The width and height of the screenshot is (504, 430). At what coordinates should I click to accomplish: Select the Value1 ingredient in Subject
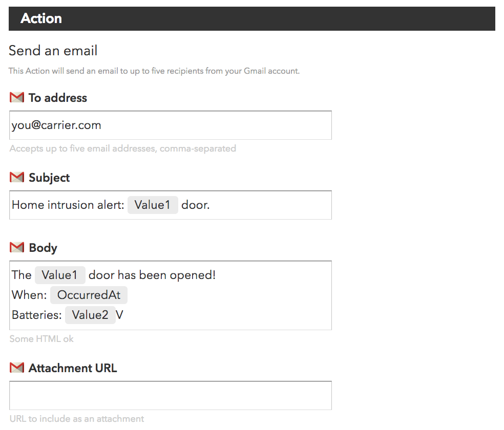[153, 205]
